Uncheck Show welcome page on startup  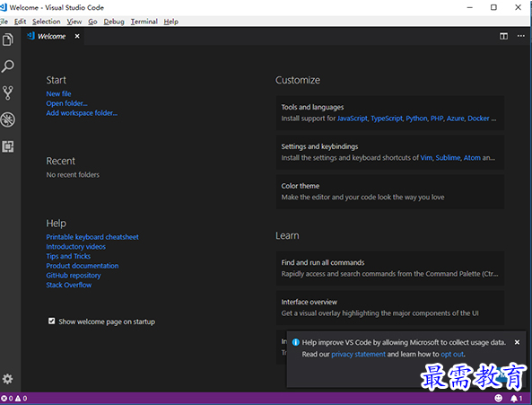click(x=51, y=321)
